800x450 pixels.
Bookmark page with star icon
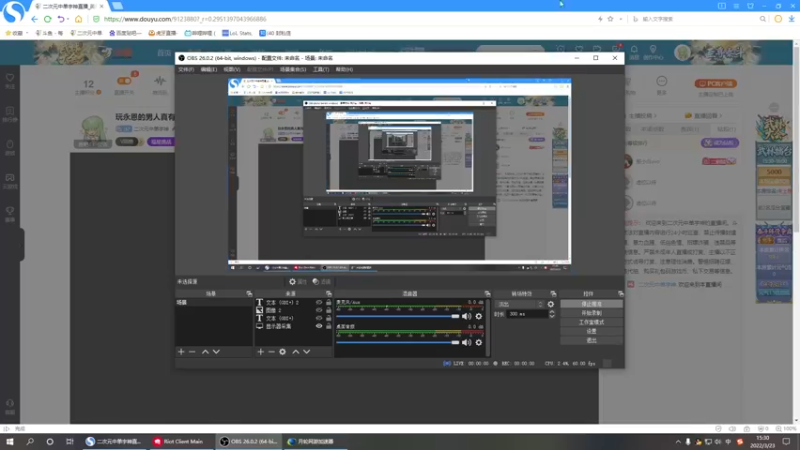click(610, 19)
